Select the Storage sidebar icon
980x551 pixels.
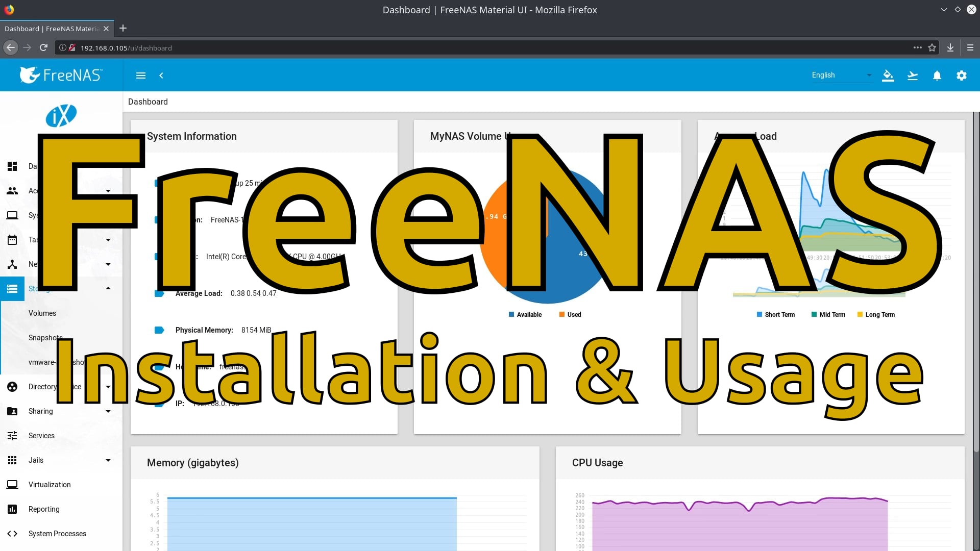click(x=12, y=289)
